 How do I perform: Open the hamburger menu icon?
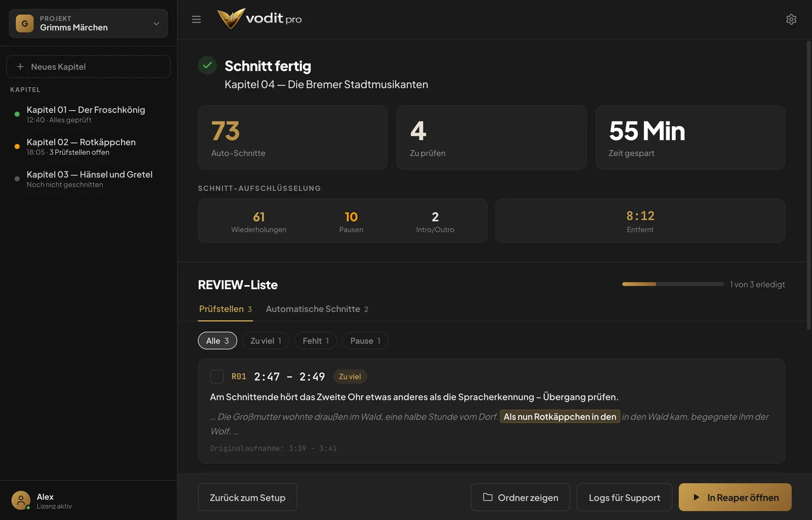click(196, 19)
